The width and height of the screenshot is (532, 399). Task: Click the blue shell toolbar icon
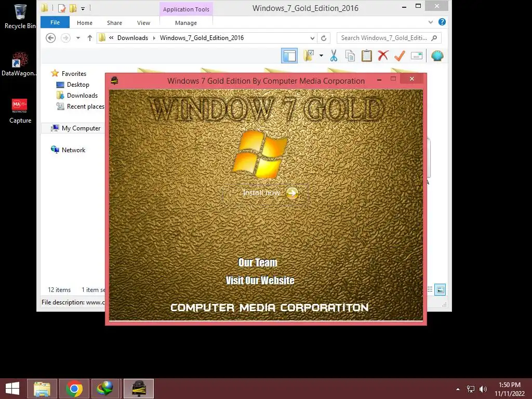coord(437,56)
